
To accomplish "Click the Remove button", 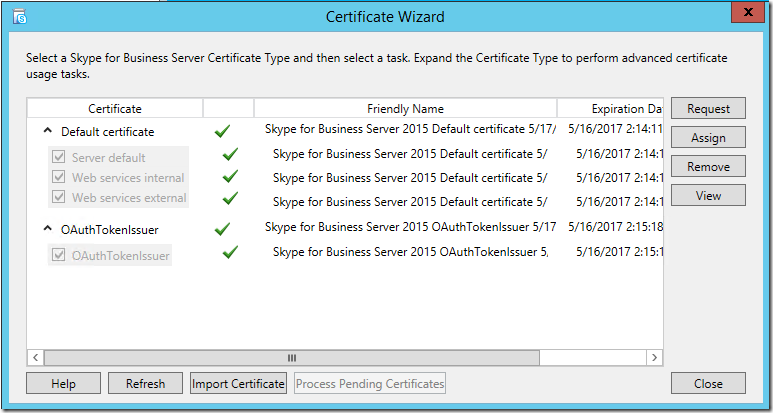I will pyautogui.click(x=708, y=167).
